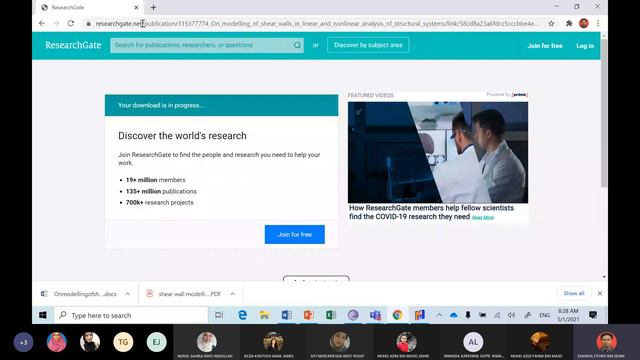This screenshot has width=640, height=360.
Task: Follow the Read More link
Action: coord(483,218)
